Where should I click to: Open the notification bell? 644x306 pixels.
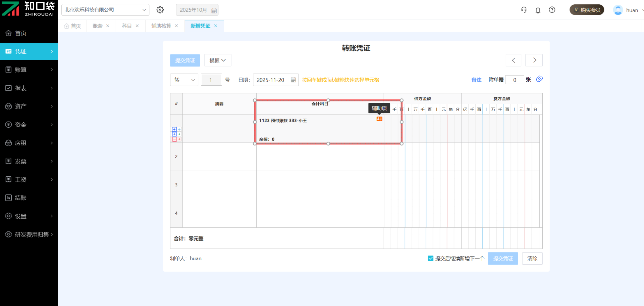point(538,10)
